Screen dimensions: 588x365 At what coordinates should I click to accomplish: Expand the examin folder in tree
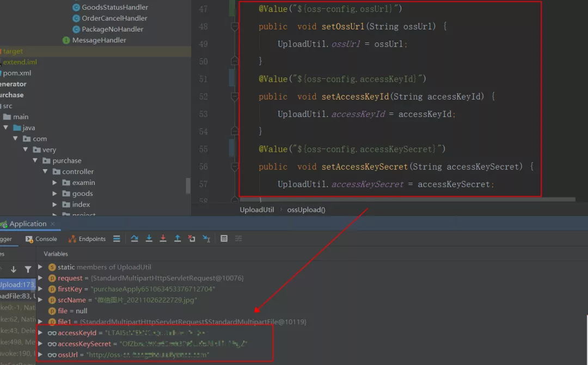[x=55, y=183]
